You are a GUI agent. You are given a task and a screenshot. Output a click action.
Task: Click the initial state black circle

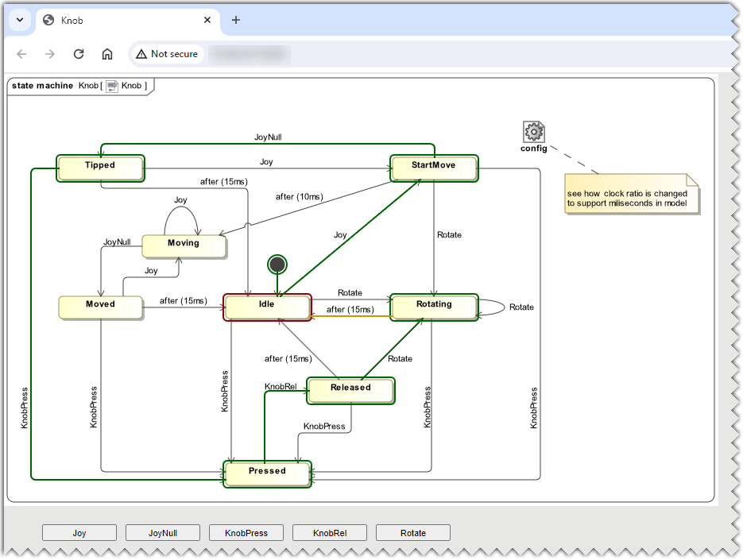277,264
